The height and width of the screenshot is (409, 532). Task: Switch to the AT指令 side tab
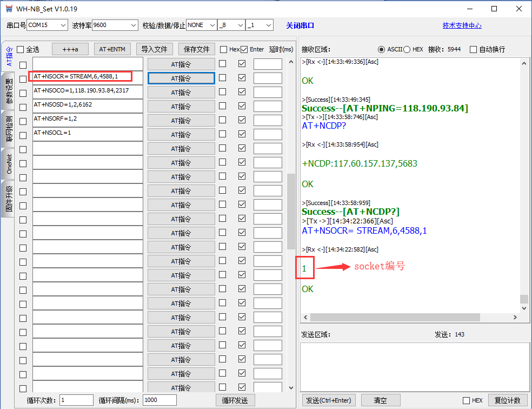click(x=9, y=56)
